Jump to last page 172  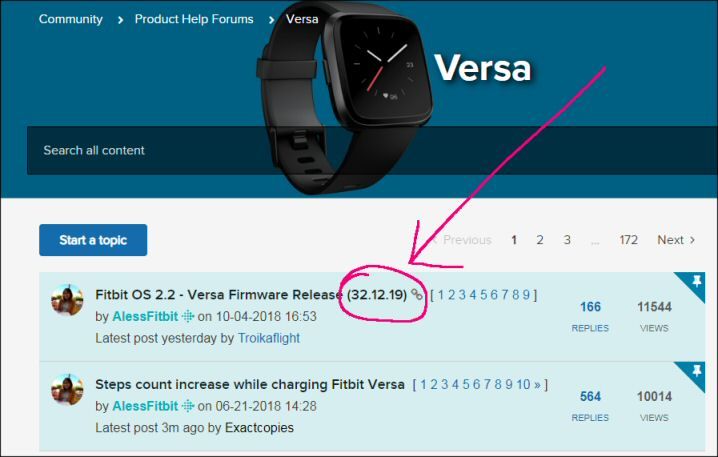pos(629,240)
